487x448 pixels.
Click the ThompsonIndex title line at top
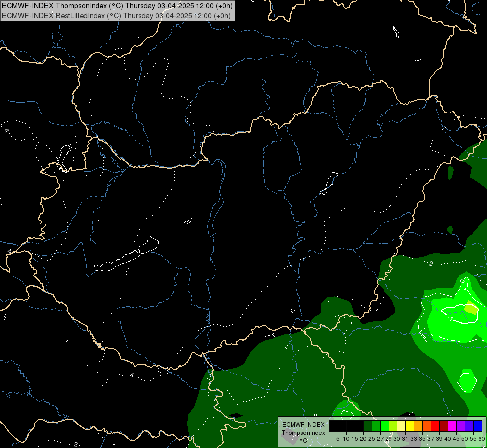click(x=117, y=5)
